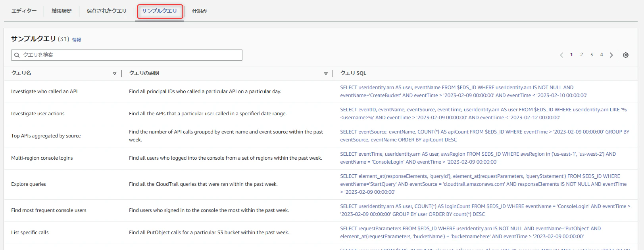Click description 'Find all PutObject calls'
Screen dimensions: 644x250
pyautogui.click(x=209, y=233)
